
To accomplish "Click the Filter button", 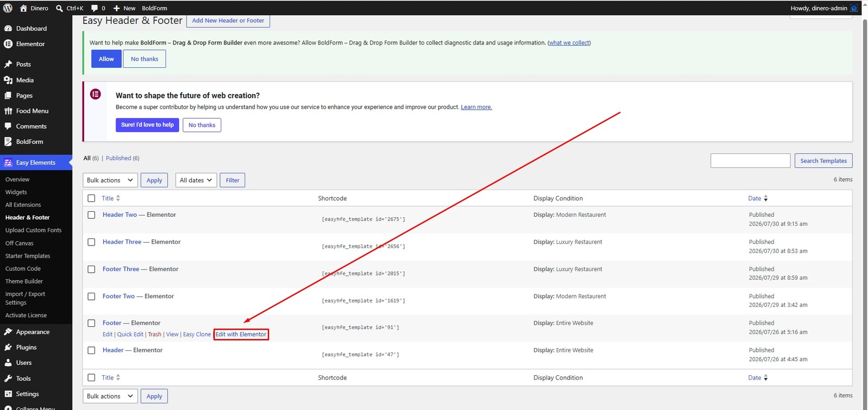I will coord(233,180).
